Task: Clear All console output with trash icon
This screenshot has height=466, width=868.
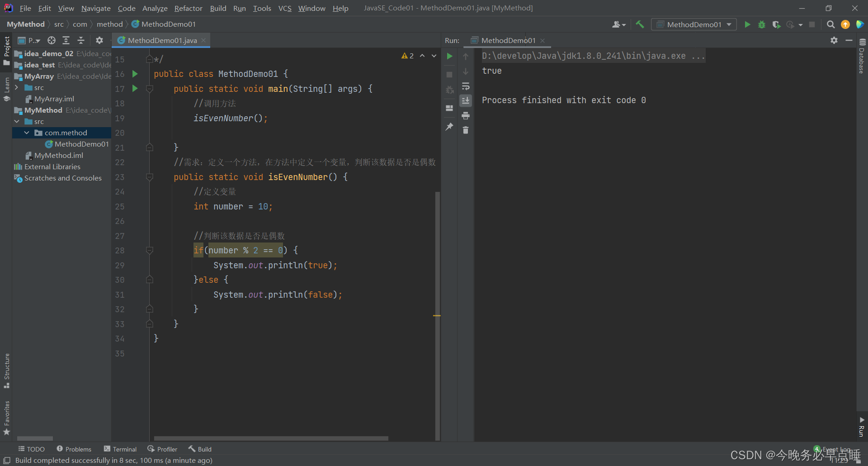Action: tap(466, 130)
